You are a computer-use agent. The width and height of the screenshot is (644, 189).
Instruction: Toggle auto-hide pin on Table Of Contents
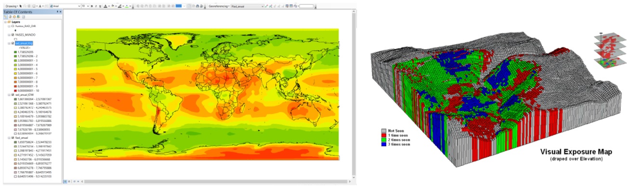tap(57, 12)
